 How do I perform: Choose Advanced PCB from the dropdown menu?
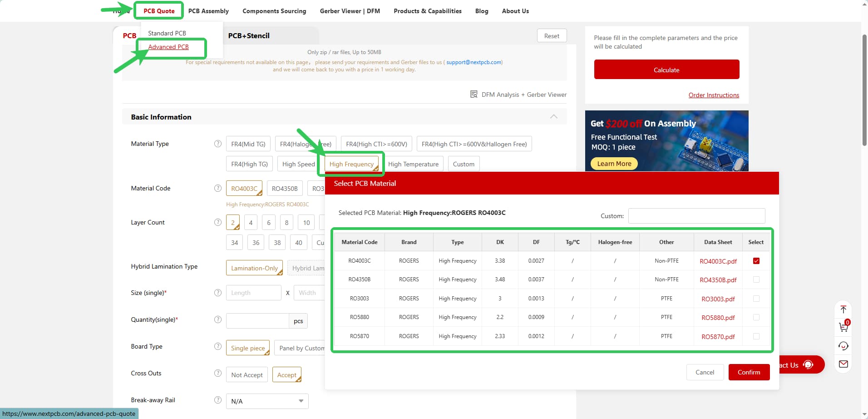coord(168,47)
